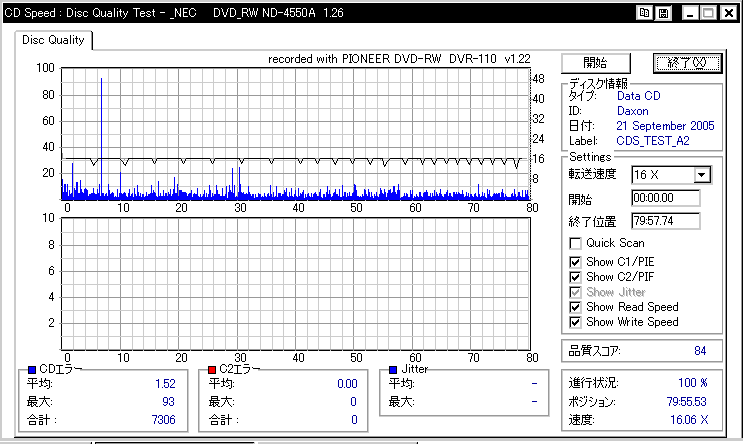Click the CD error average 1.52

(x=165, y=384)
